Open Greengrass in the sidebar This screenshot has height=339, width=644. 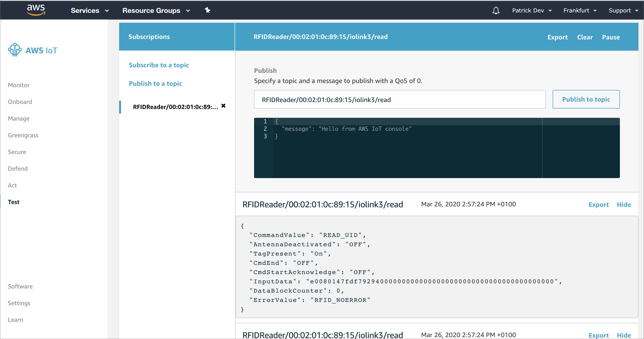coord(23,135)
